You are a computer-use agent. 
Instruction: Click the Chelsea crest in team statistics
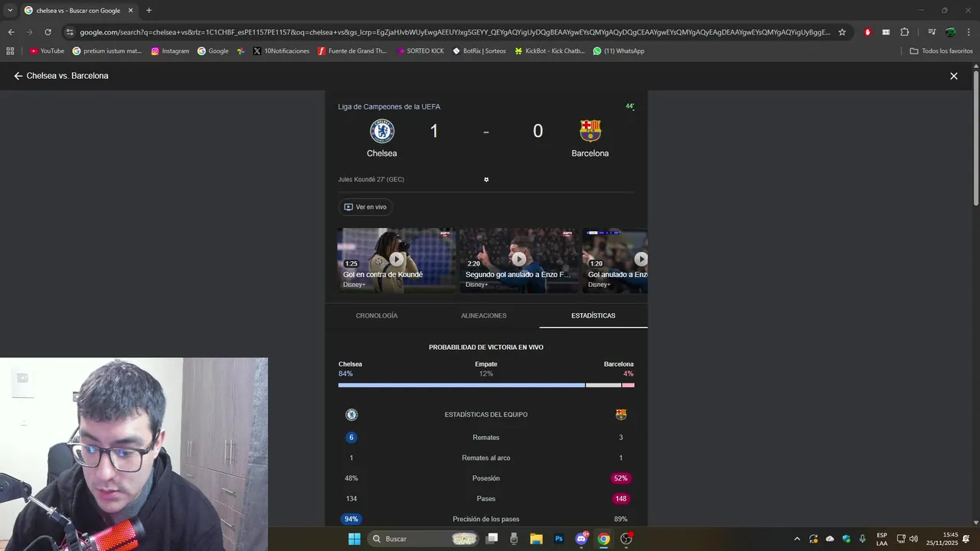coord(351,415)
